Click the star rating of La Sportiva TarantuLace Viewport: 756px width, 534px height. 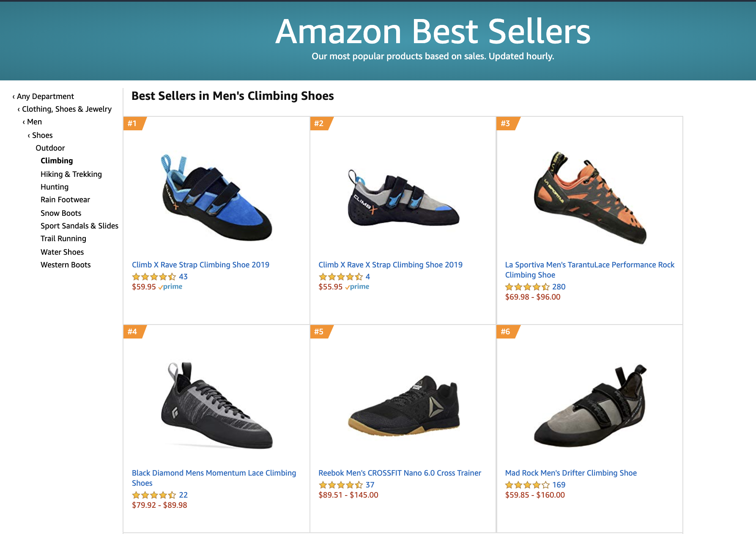click(x=527, y=287)
